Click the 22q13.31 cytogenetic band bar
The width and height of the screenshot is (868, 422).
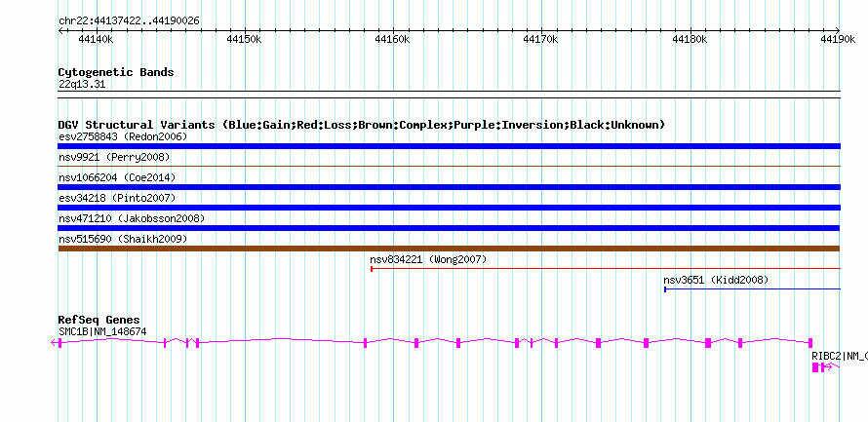[449, 94]
